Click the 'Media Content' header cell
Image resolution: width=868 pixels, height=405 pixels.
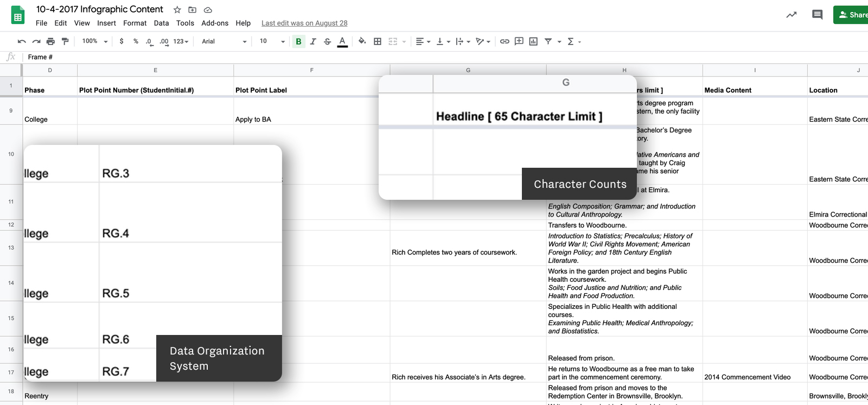coord(755,86)
